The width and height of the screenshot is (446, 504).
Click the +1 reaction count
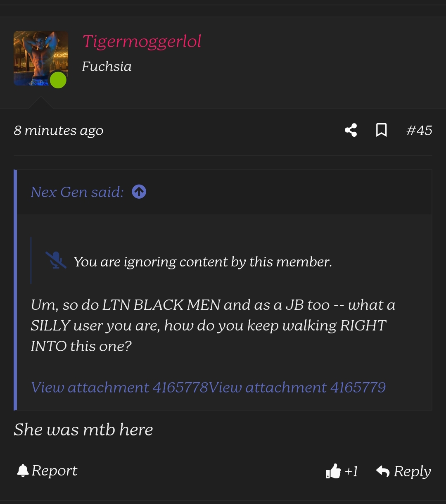click(x=351, y=471)
